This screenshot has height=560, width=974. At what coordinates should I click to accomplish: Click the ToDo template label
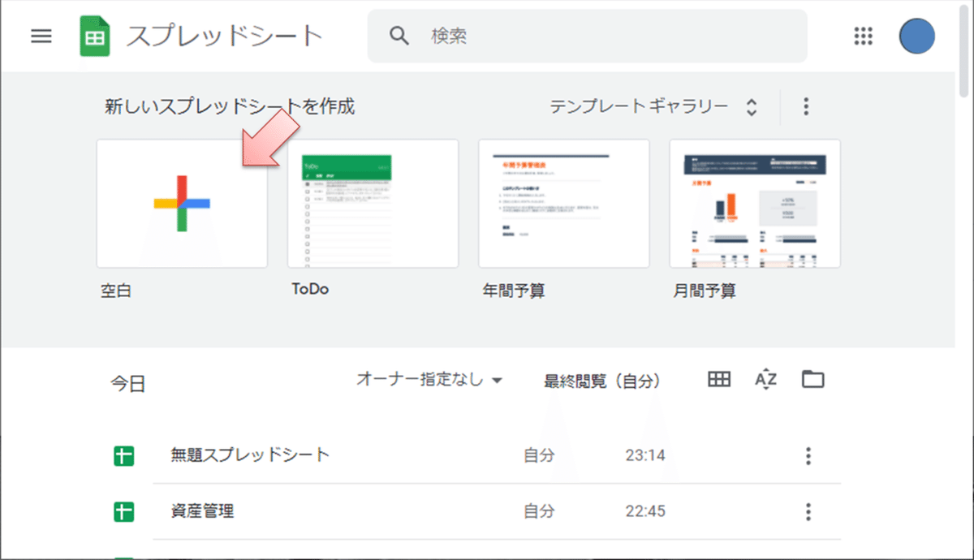pyautogui.click(x=310, y=289)
